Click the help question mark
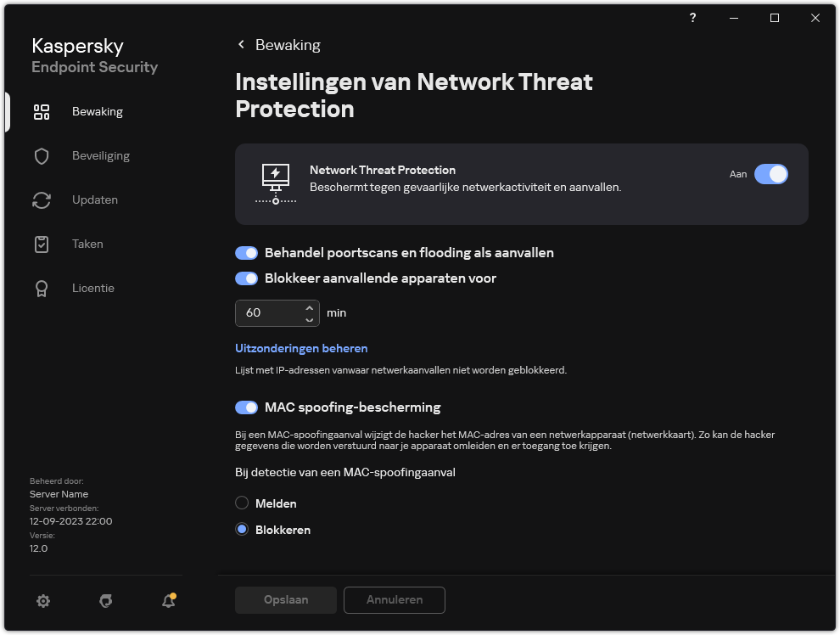The width and height of the screenshot is (840, 635). [692, 18]
